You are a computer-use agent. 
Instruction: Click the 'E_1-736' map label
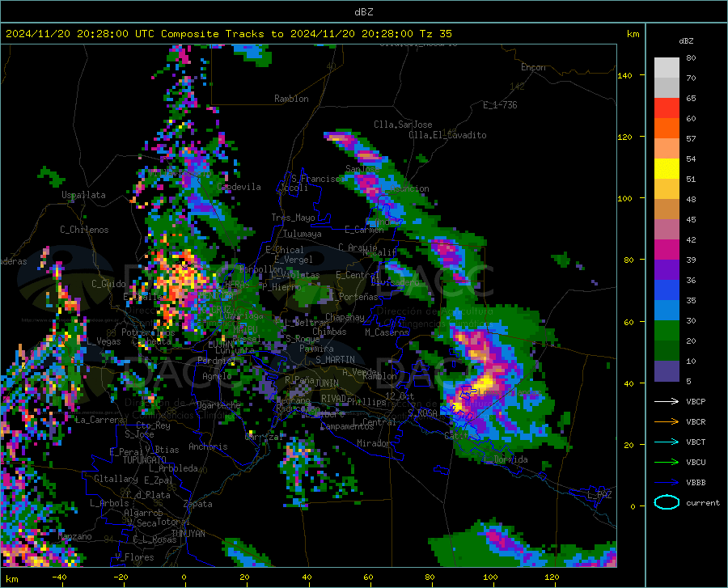pos(500,105)
